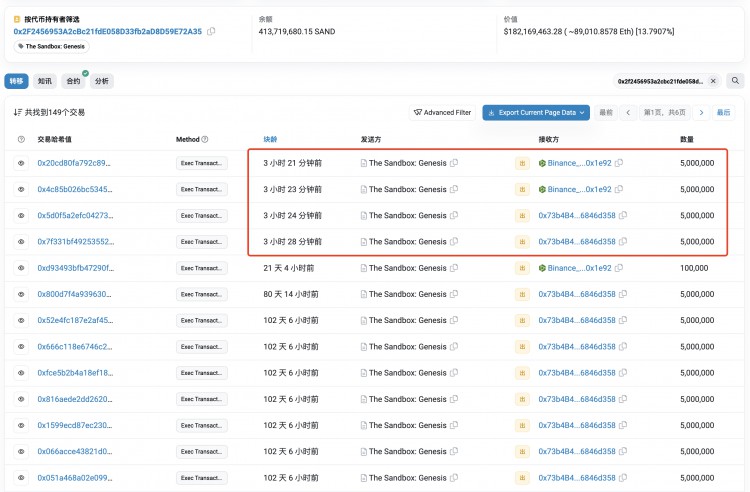Screen dimensions: 750x492
Task: Preview transaction 0x5d0f5a2efc04273 with eye icon
Action: click(x=21, y=216)
